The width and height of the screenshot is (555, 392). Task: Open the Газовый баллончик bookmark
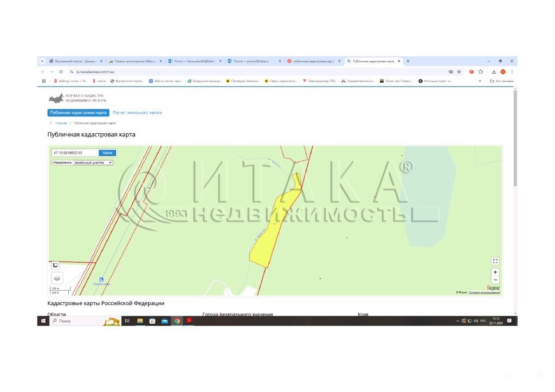click(358, 81)
